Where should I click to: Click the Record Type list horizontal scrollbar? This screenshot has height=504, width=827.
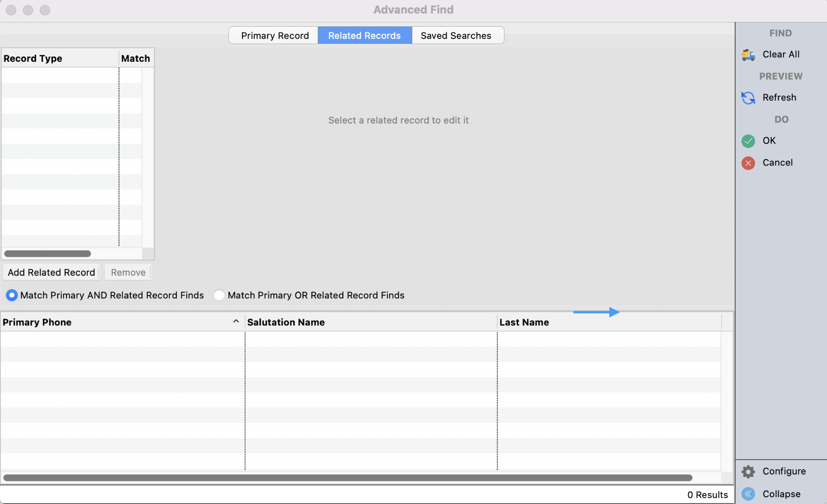tap(47, 254)
